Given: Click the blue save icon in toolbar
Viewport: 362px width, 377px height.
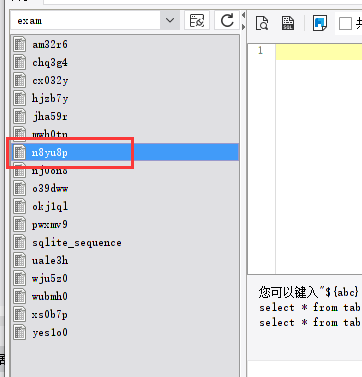Looking at the screenshot, I should click(x=320, y=23).
